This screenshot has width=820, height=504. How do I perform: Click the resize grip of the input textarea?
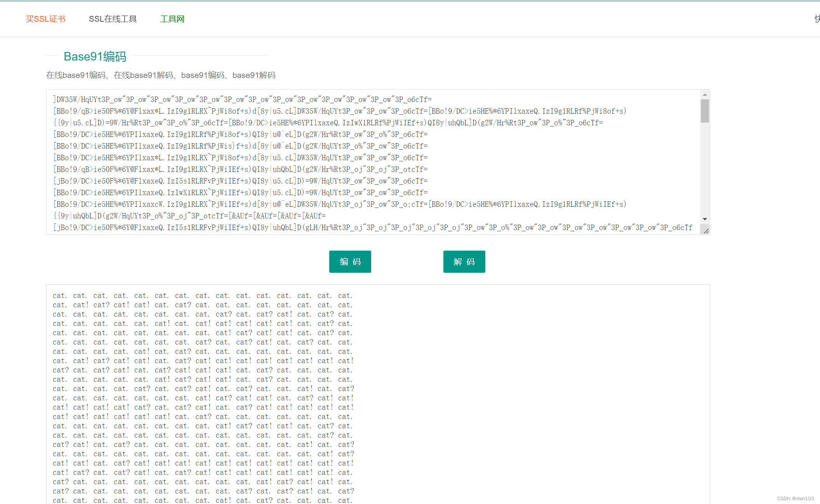click(x=707, y=230)
